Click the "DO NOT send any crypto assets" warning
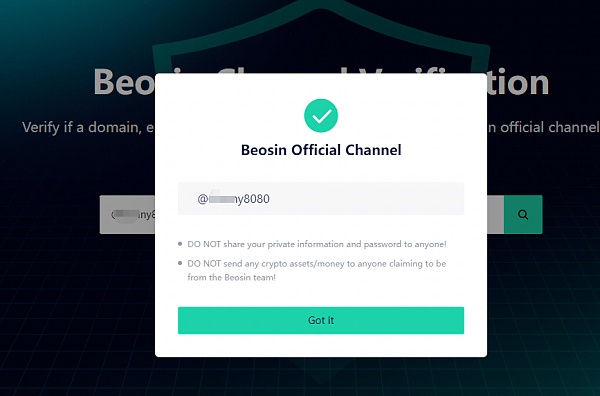600x396 pixels. click(316, 271)
